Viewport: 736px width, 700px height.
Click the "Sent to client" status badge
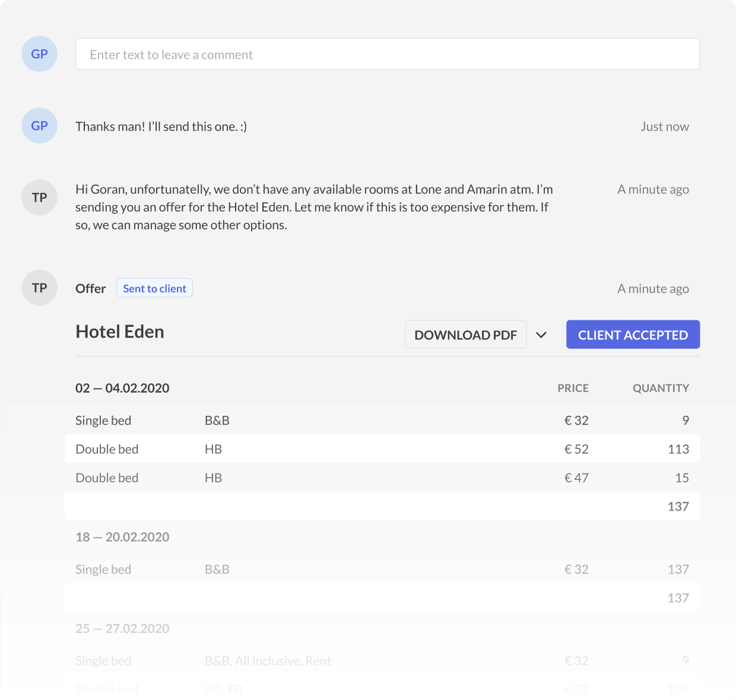pos(154,288)
